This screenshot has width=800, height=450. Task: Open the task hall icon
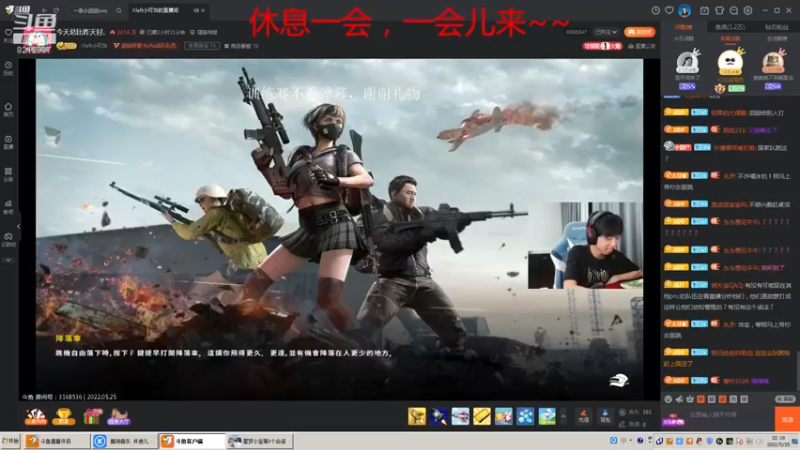tap(118, 416)
